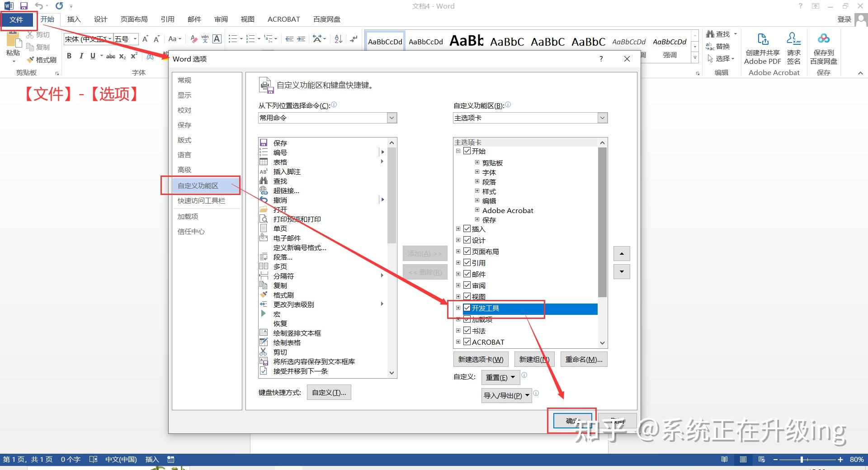This screenshot has width=868, height=470.
Task: Select 自定义功能区 in options sidebar
Action: click(x=206, y=186)
